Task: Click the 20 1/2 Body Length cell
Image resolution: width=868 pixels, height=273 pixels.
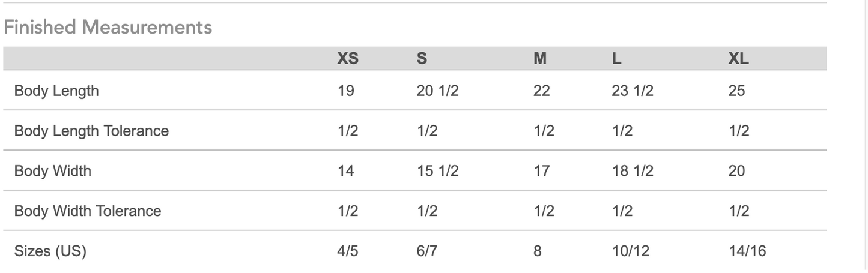Action: tap(437, 91)
